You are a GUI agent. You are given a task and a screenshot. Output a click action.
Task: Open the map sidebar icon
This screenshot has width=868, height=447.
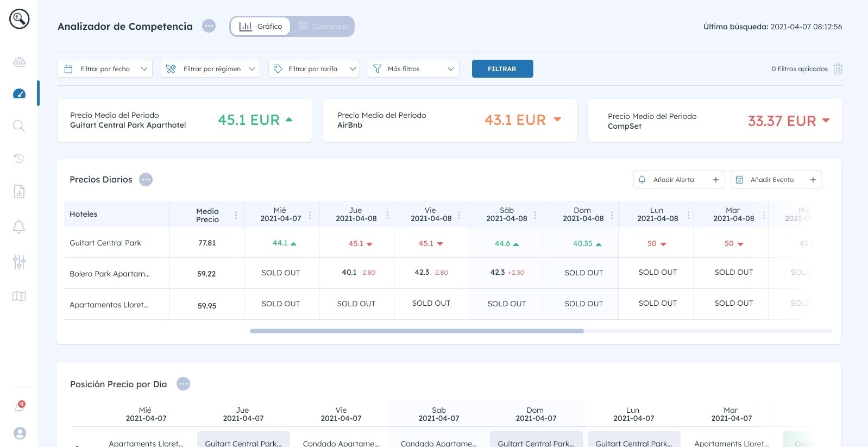point(19,296)
